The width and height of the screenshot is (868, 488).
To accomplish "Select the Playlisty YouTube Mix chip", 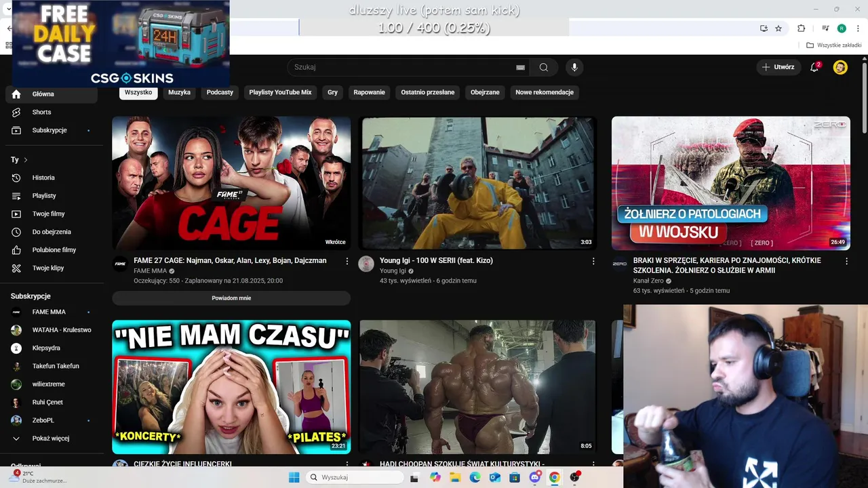I will (x=280, y=92).
